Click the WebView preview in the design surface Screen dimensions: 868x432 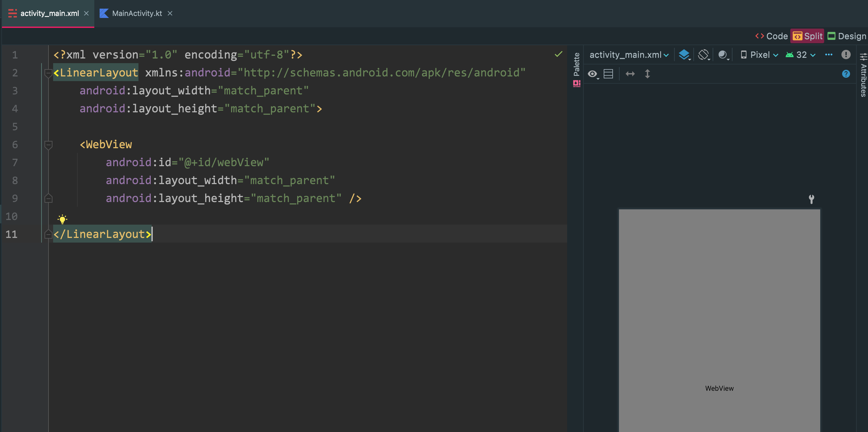coord(719,320)
